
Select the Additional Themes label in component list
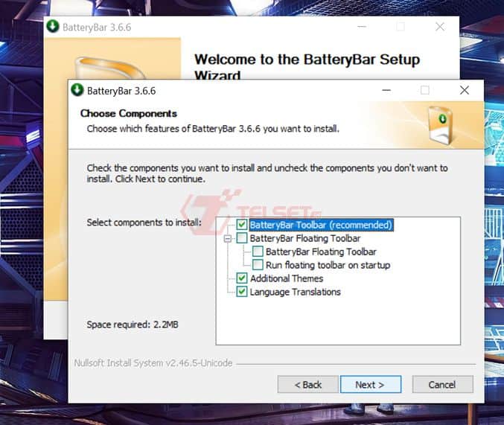pos(287,278)
